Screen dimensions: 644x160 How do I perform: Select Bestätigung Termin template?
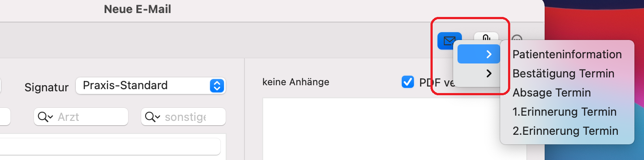563,73
